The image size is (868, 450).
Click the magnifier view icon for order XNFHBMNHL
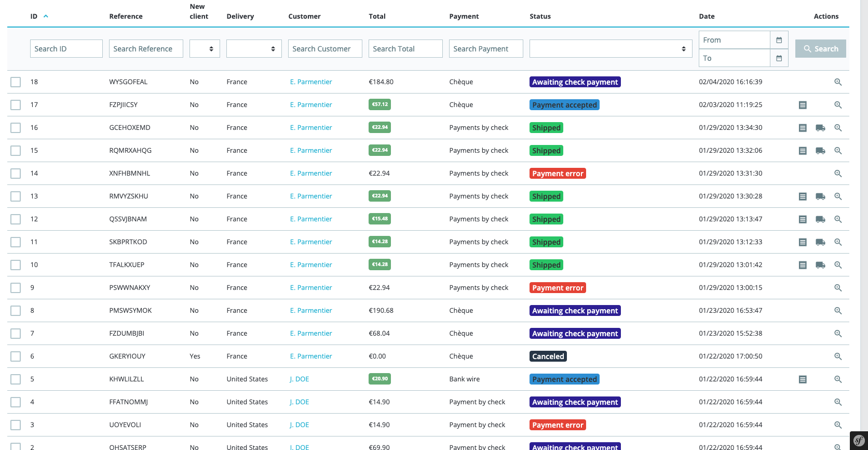click(838, 174)
